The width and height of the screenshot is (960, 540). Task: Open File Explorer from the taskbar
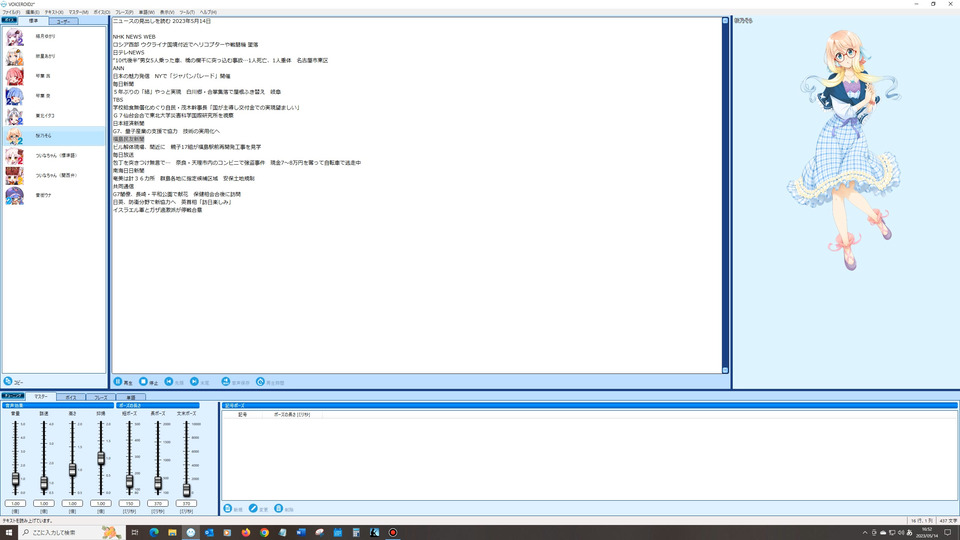(172, 532)
